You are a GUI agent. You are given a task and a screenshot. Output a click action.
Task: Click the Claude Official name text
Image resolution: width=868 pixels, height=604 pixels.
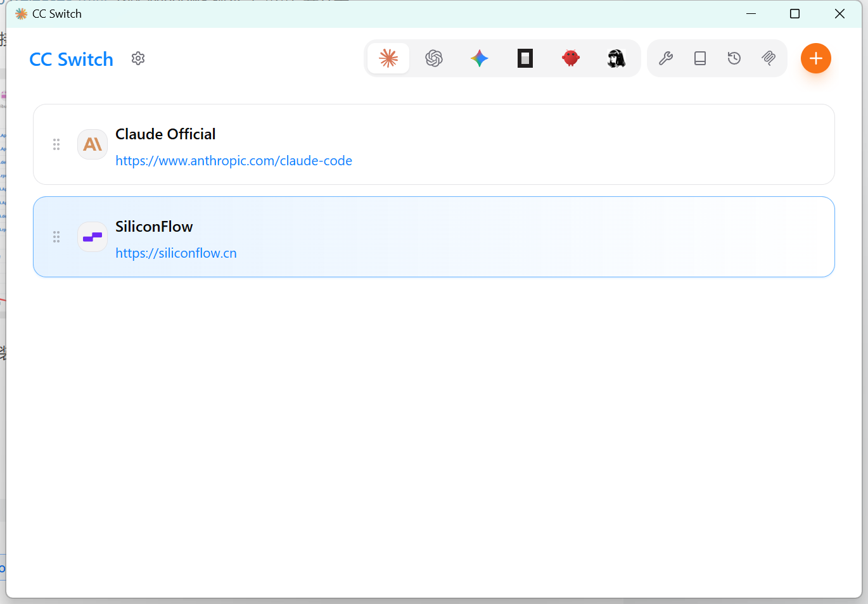(x=165, y=134)
